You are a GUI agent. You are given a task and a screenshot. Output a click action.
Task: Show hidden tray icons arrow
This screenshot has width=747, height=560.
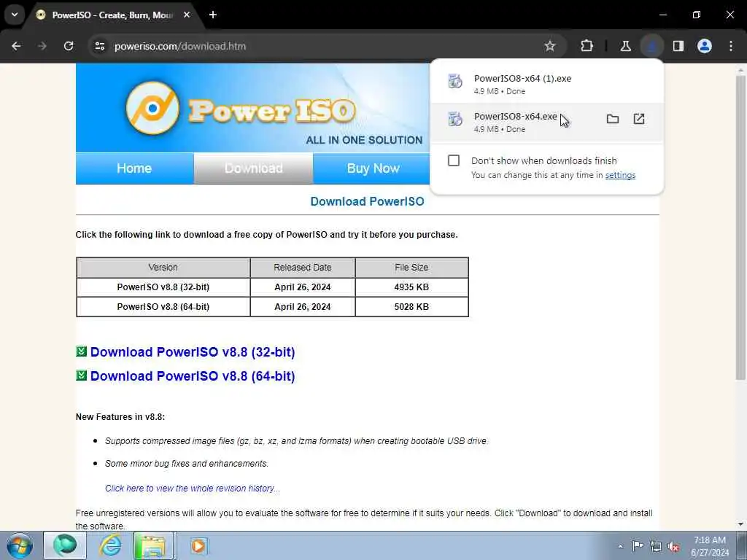pos(620,546)
